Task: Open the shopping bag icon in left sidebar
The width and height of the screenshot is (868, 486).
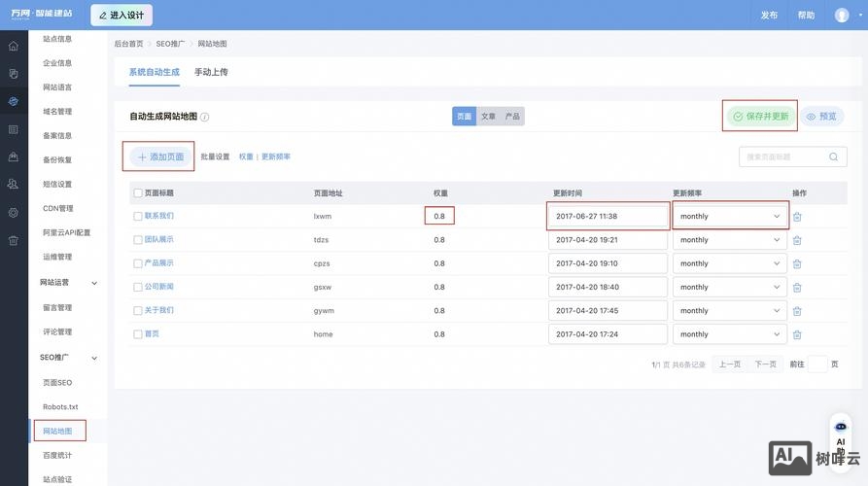Action: tap(14, 156)
